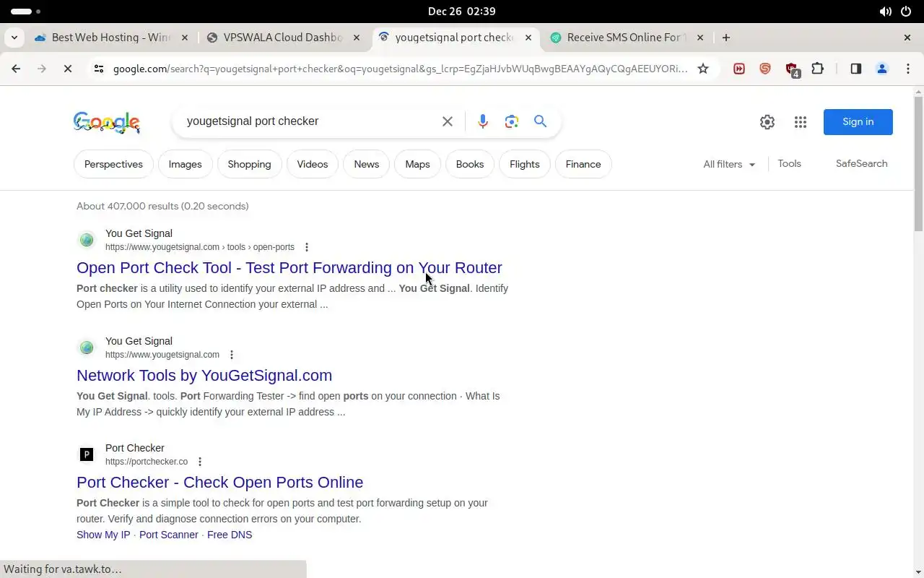This screenshot has height=578, width=924.
Task: Click the yougetsignal.com › tools › open-ports URL text
Action: [200, 247]
